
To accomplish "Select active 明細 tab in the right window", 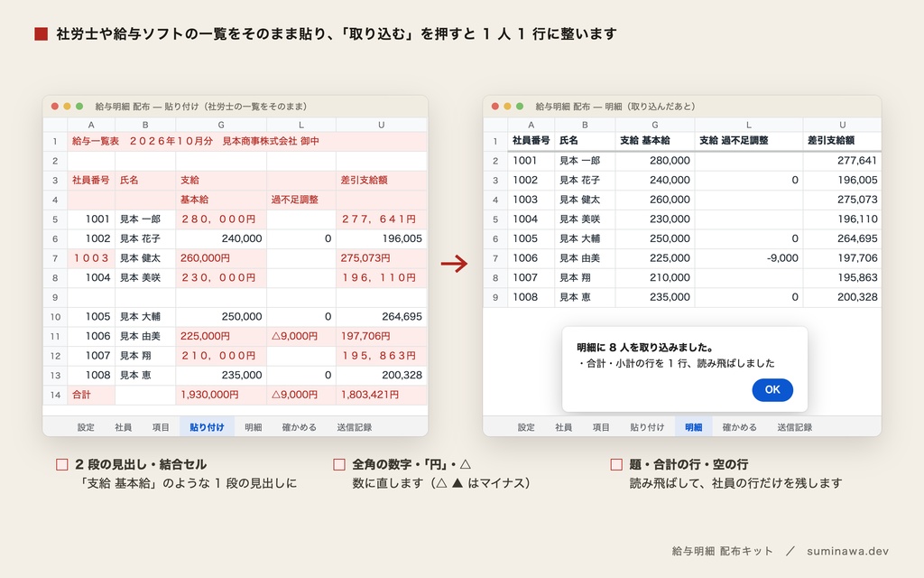I will click(694, 427).
